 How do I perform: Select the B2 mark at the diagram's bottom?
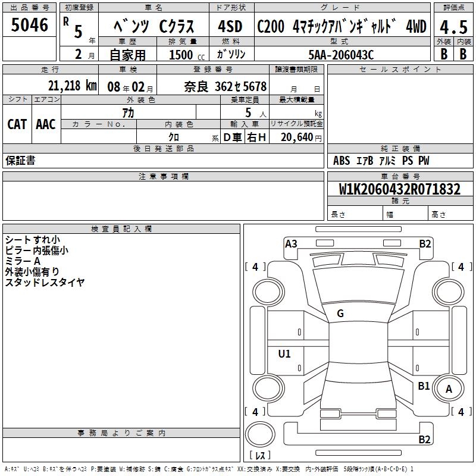point(425,440)
